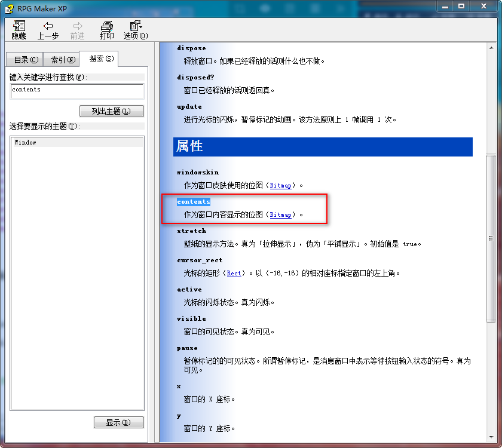The image size is (502, 448).
Task: Click the scrollbar up arrow
Action: coord(491,48)
